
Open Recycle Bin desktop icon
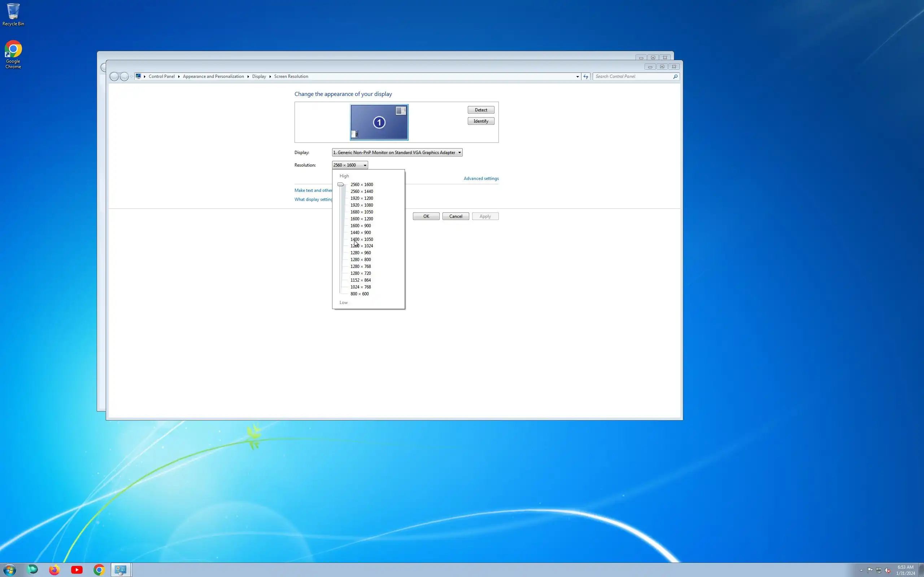coord(13,14)
